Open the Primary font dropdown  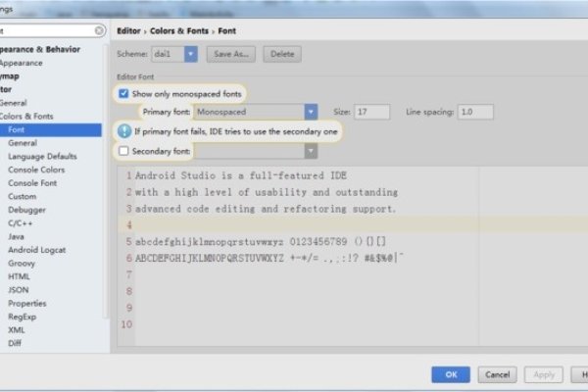(311, 113)
